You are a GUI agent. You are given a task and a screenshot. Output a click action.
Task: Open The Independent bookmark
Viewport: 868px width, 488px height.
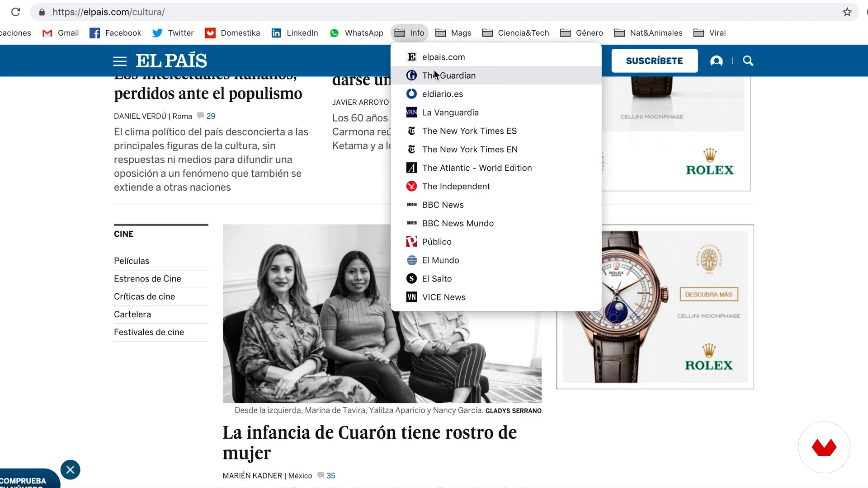[496, 187]
